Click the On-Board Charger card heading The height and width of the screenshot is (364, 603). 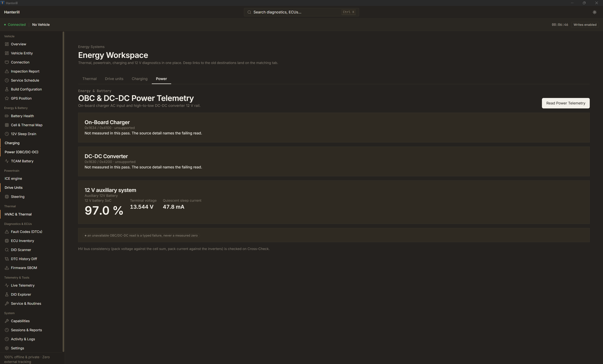point(107,122)
